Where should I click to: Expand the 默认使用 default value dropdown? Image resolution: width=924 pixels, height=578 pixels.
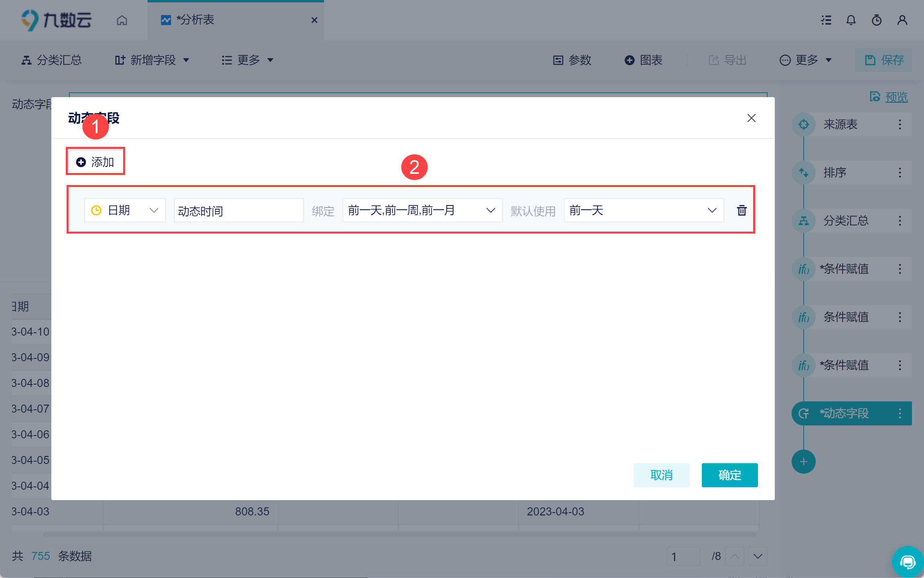pos(643,210)
